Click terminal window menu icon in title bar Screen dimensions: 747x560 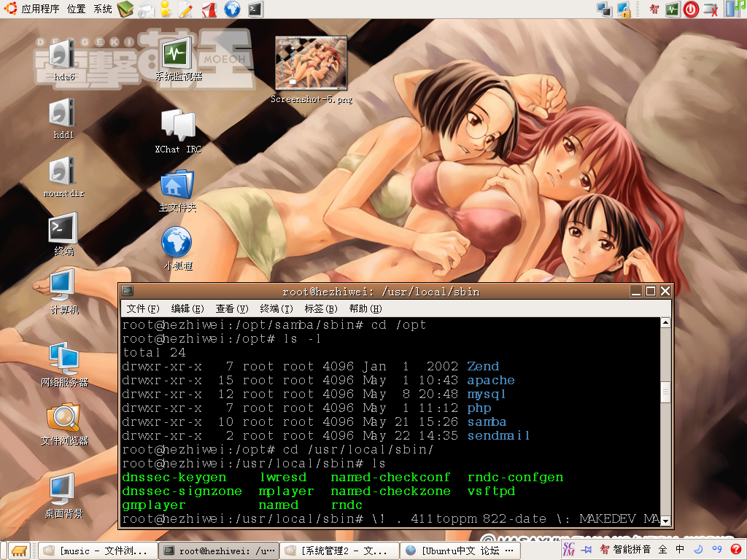point(128,290)
